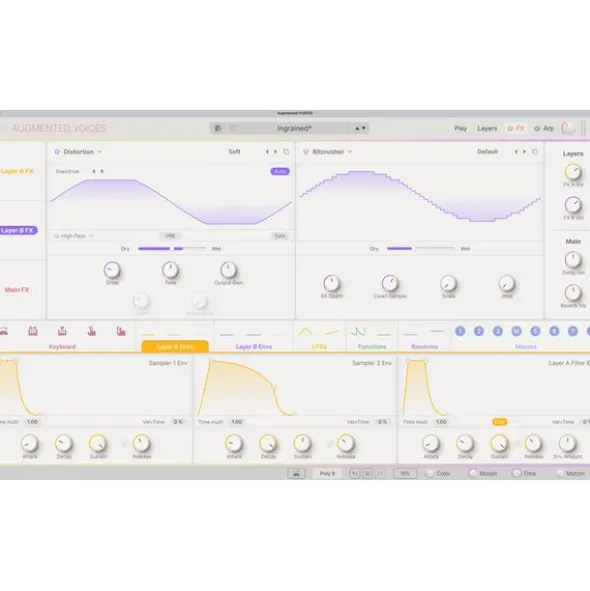Image resolution: width=590 pixels, height=591 pixels.
Task: Click Sampler 1 Env sustain-release link icon
Action: [125, 444]
